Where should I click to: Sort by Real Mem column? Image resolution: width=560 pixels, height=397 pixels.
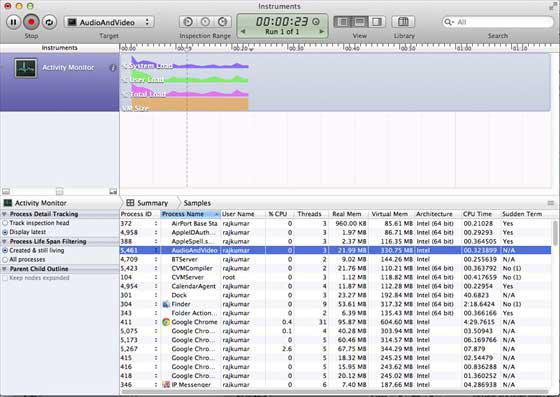348,214
